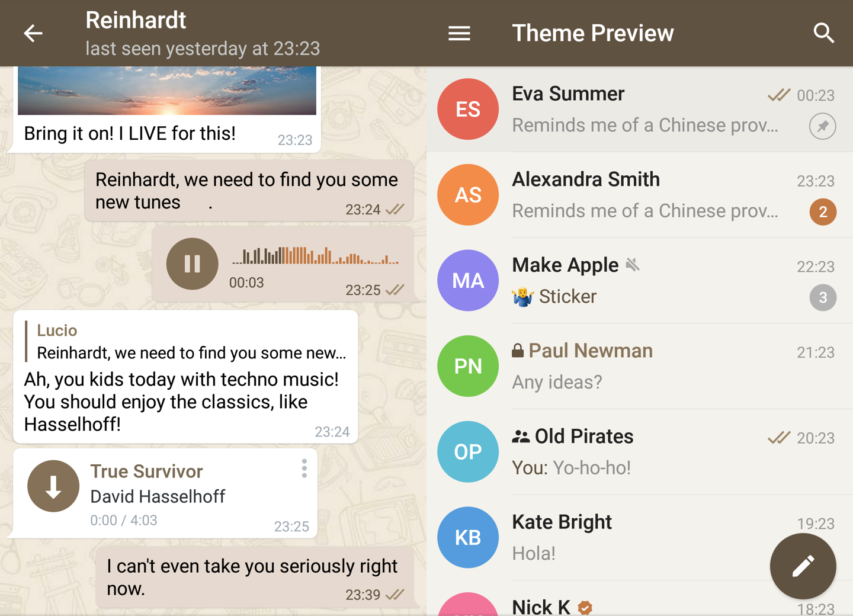Click the True Survivor song title
853x616 pixels.
146,471
